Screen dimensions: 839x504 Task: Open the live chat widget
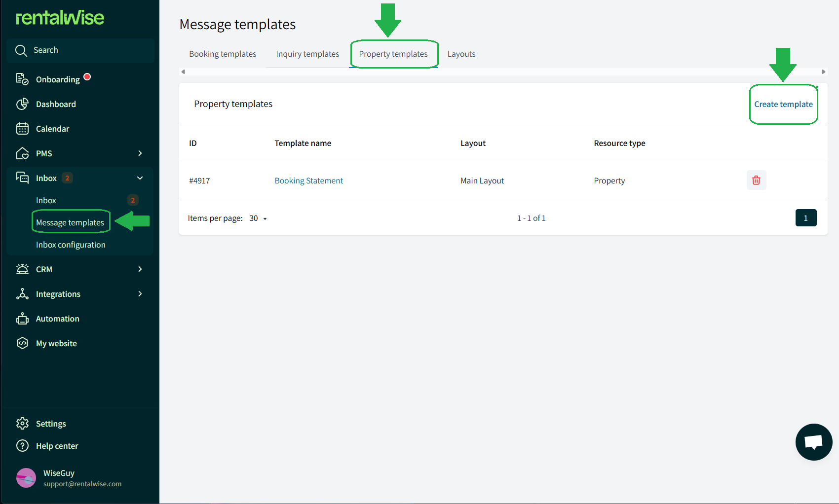(x=813, y=442)
